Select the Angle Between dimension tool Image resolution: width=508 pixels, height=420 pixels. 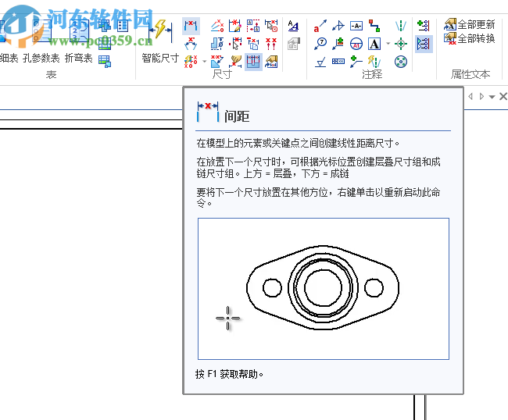coord(191,44)
